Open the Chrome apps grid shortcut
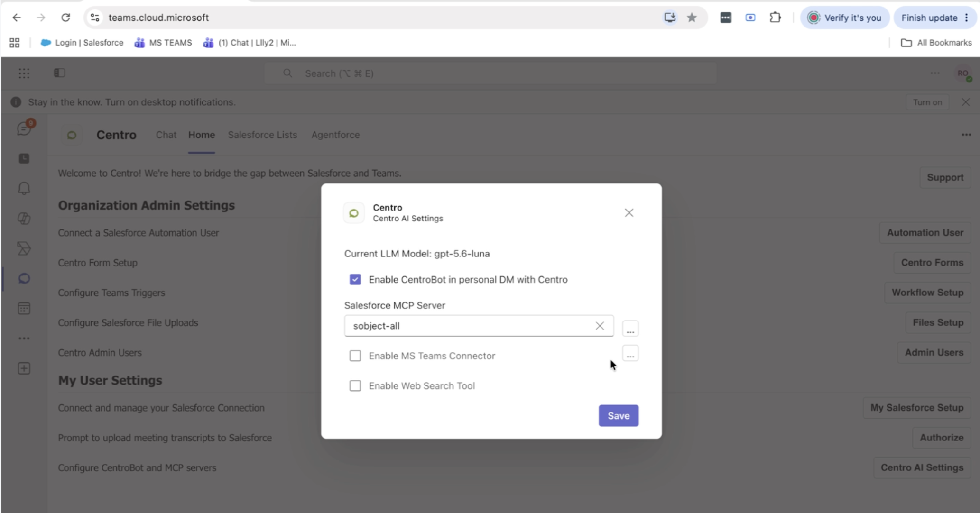 click(15, 43)
